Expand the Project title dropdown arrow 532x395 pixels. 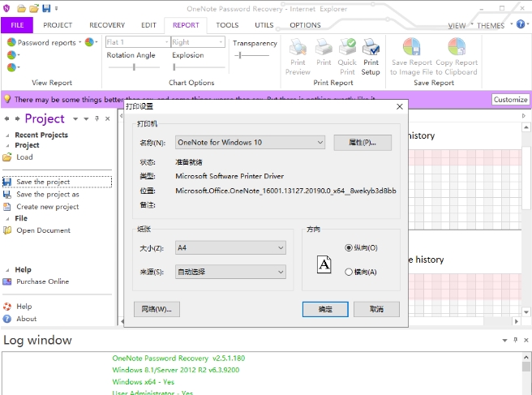coord(75,118)
